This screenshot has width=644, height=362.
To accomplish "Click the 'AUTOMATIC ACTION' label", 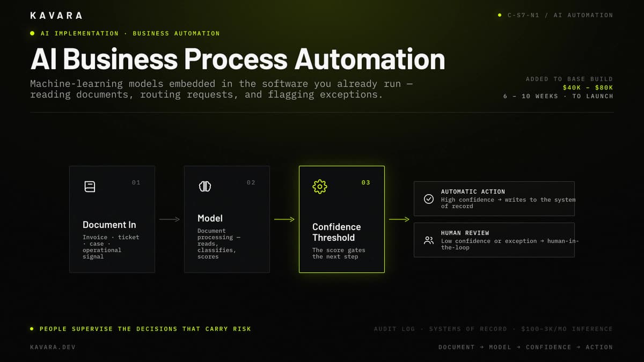I will pos(473,191).
